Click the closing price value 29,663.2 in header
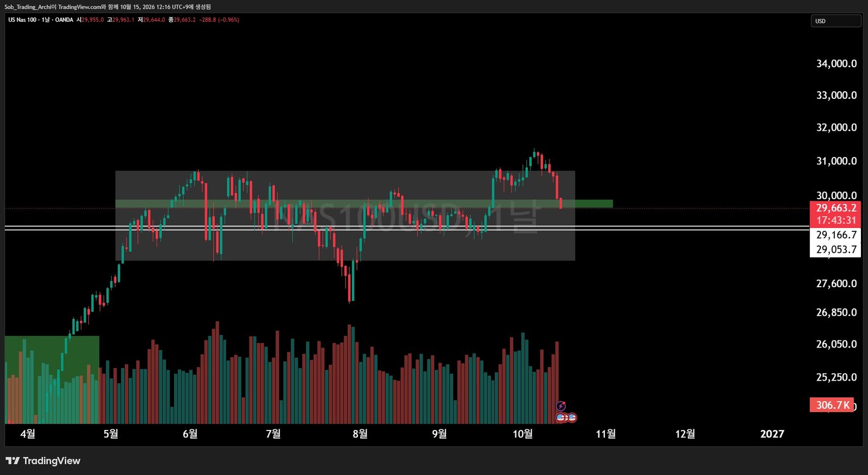The image size is (868, 475). [x=184, y=20]
